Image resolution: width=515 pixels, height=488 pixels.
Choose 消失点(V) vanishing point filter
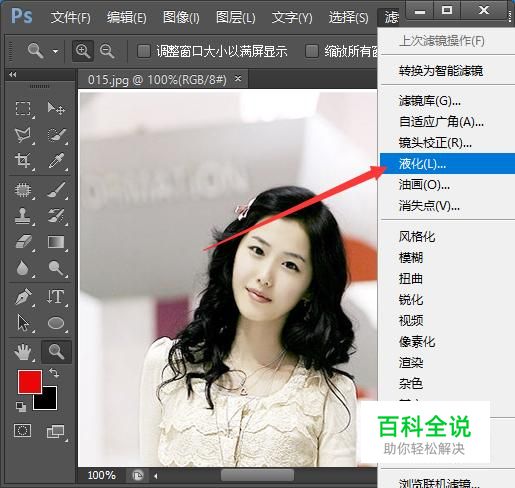coord(447,206)
